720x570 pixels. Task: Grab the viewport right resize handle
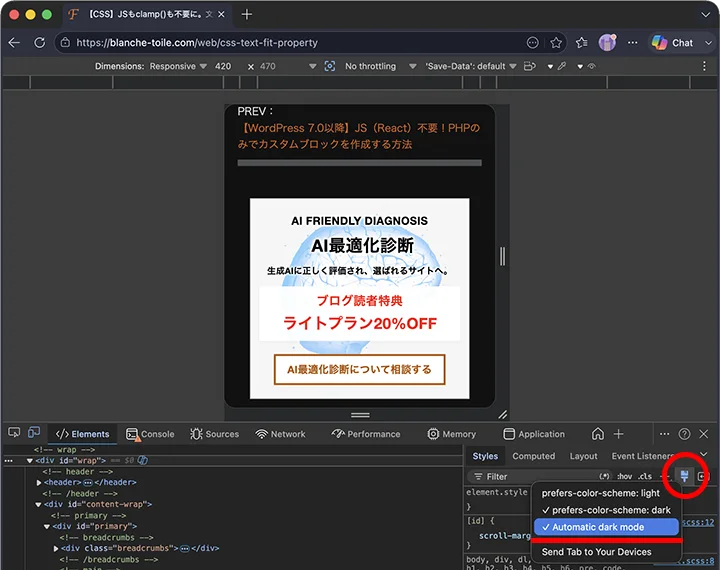click(502, 256)
